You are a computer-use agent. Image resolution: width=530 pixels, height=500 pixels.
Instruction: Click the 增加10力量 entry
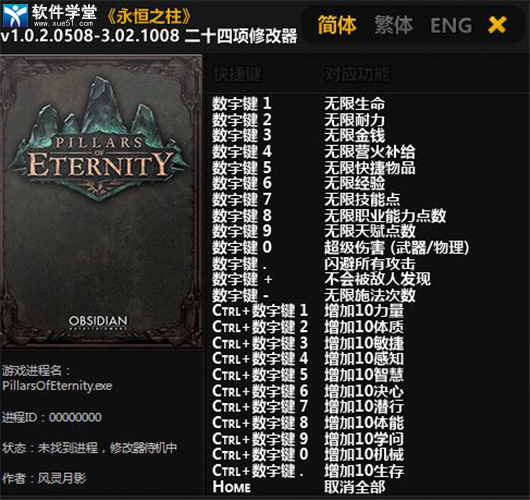[x=364, y=310]
